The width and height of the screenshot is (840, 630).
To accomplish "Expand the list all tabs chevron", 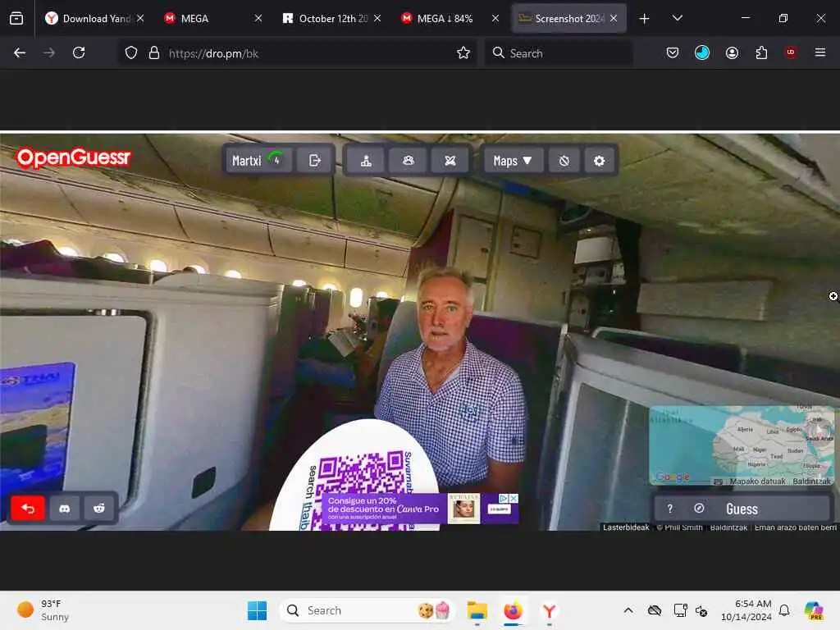I will [x=677, y=18].
